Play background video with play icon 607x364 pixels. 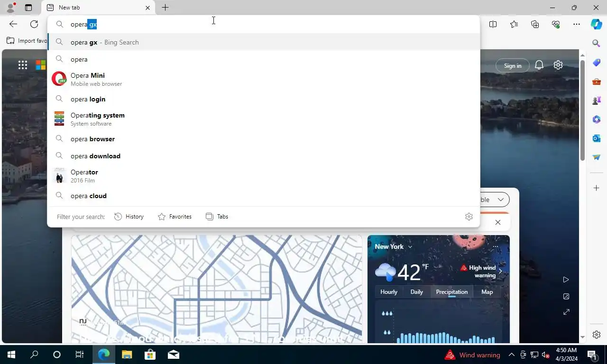point(566,280)
